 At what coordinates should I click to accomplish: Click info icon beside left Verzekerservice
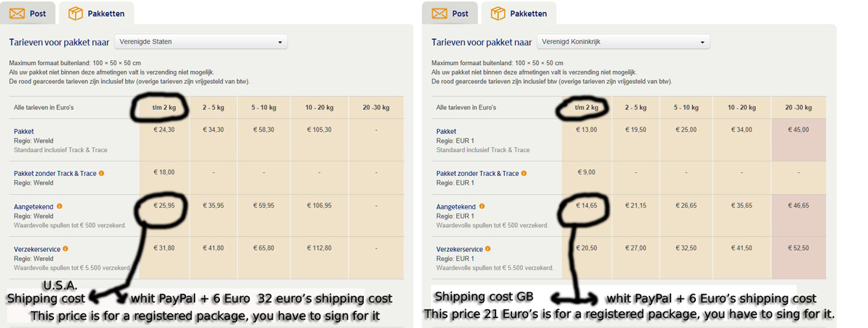click(65, 248)
